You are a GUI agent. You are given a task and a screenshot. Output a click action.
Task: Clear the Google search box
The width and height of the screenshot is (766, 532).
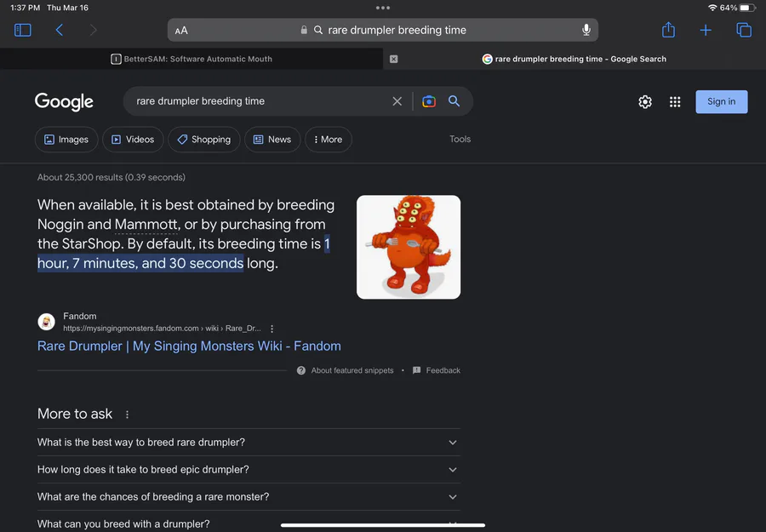click(397, 101)
